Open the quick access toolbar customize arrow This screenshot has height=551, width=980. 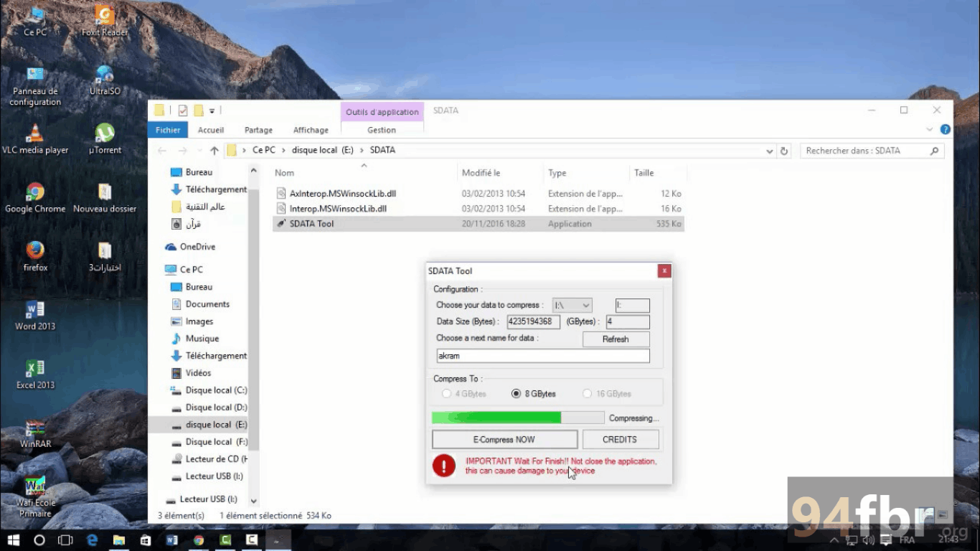[x=212, y=110]
